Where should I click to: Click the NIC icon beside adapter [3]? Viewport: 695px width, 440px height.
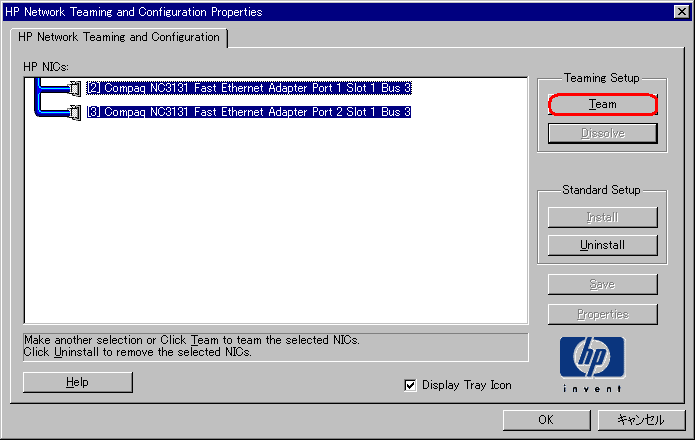(x=75, y=113)
